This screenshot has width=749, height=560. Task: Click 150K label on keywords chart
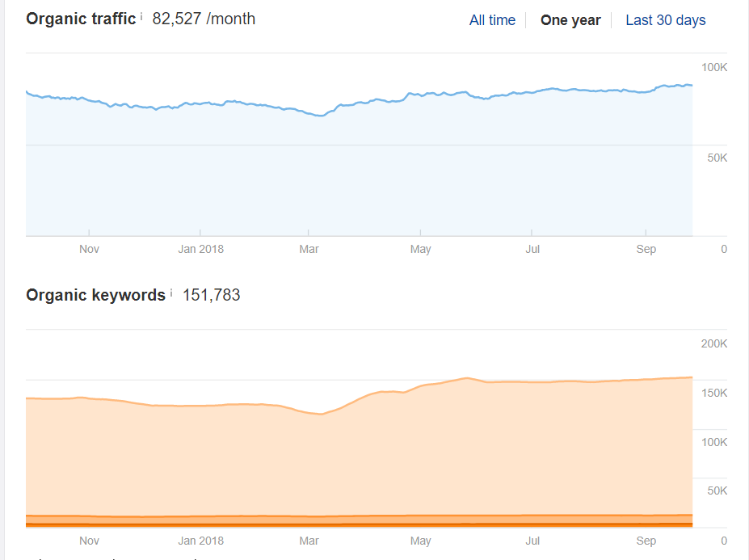(x=714, y=393)
